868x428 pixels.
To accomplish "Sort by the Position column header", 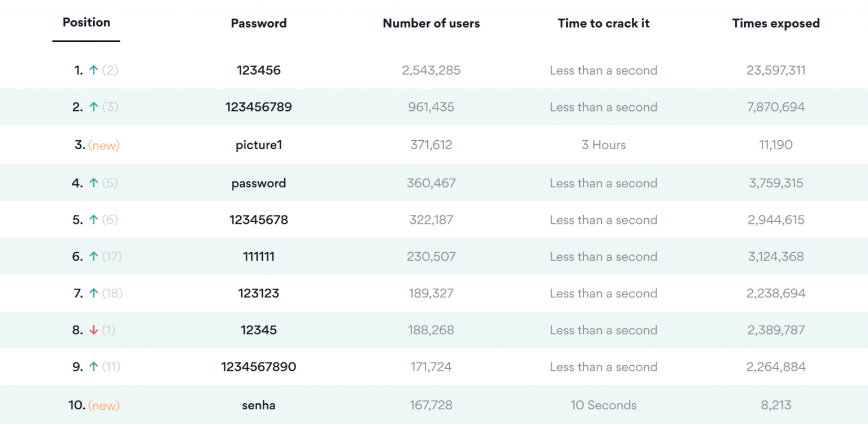I will tap(86, 23).
